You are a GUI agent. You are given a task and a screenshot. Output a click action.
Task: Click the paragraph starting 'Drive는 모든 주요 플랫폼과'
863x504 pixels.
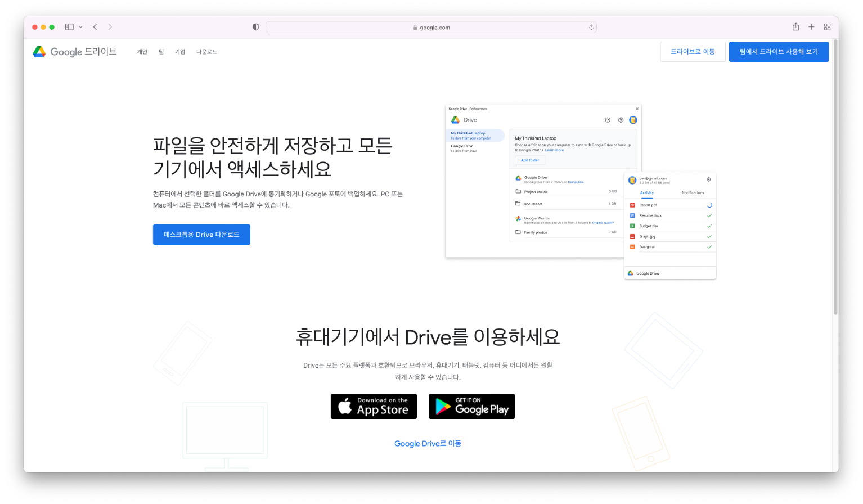428,371
